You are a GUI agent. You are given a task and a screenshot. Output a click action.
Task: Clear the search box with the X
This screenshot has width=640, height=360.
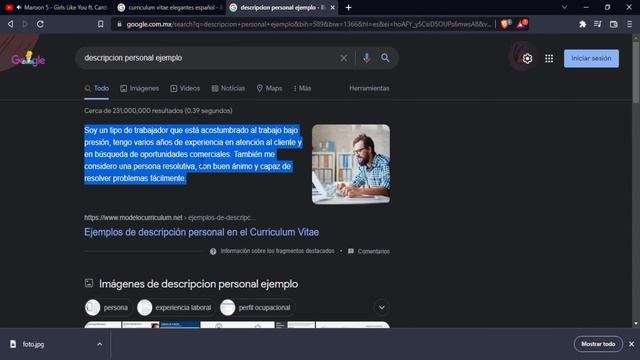(344, 58)
